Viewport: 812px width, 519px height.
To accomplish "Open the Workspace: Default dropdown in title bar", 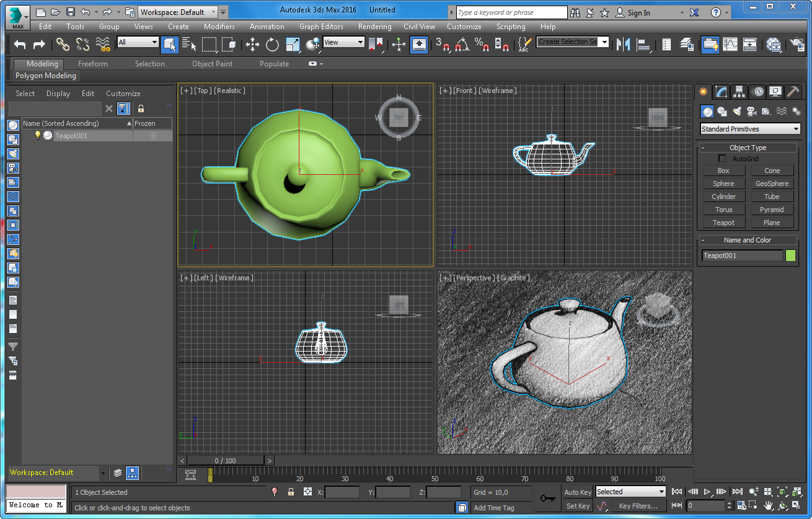I will pos(177,12).
